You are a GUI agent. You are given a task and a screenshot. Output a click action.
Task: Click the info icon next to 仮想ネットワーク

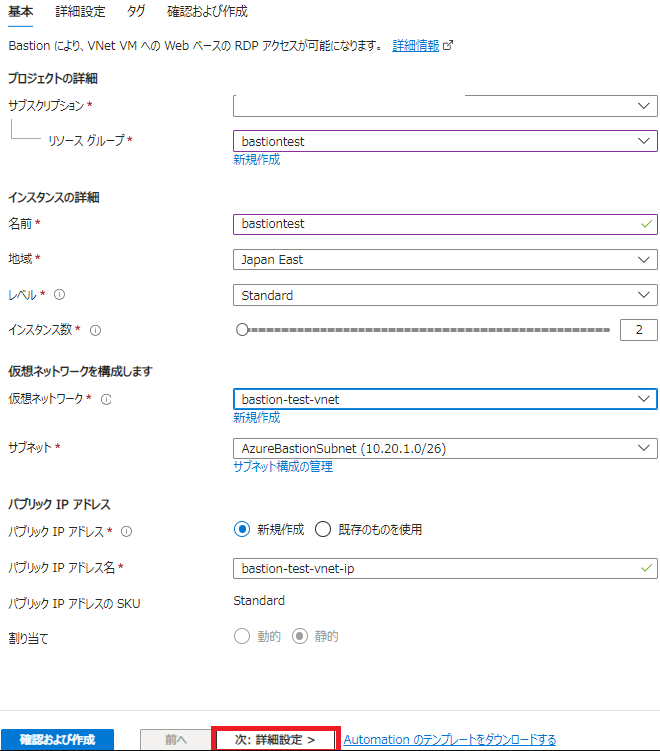tap(106, 399)
